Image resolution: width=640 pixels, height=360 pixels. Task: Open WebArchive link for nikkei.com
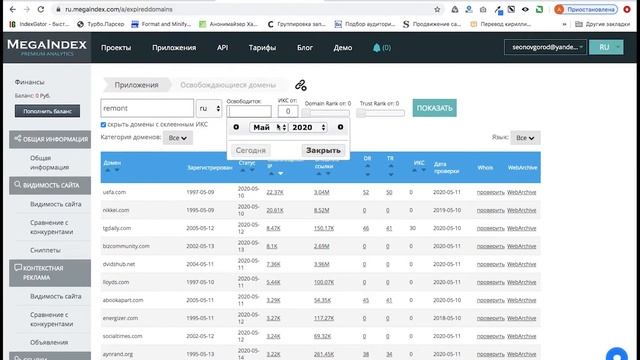tap(521, 210)
